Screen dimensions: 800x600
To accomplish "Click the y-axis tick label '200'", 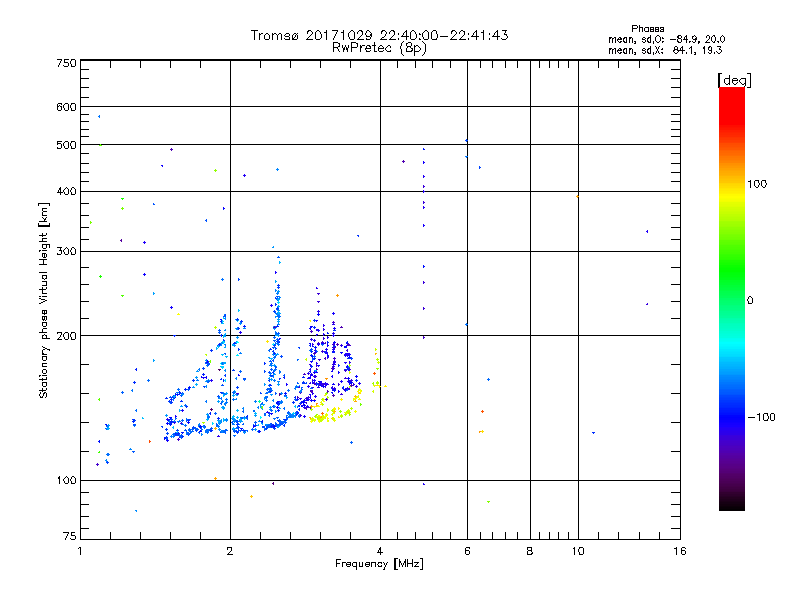I will click(x=66, y=336).
